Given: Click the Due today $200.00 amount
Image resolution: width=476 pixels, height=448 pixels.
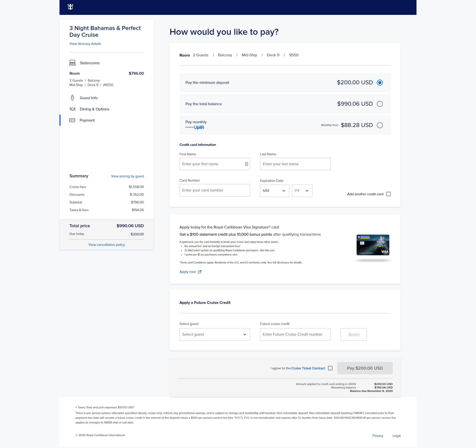Looking at the screenshot, I should [x=137, y=234].
